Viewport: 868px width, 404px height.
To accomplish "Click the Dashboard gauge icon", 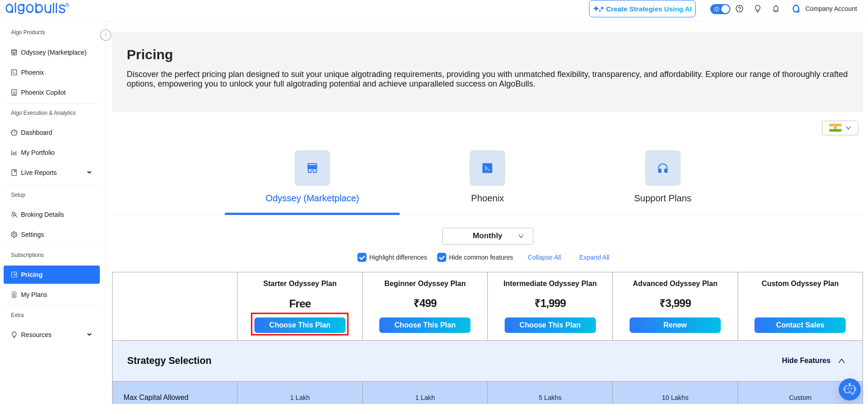I will [x=14, y=133].
